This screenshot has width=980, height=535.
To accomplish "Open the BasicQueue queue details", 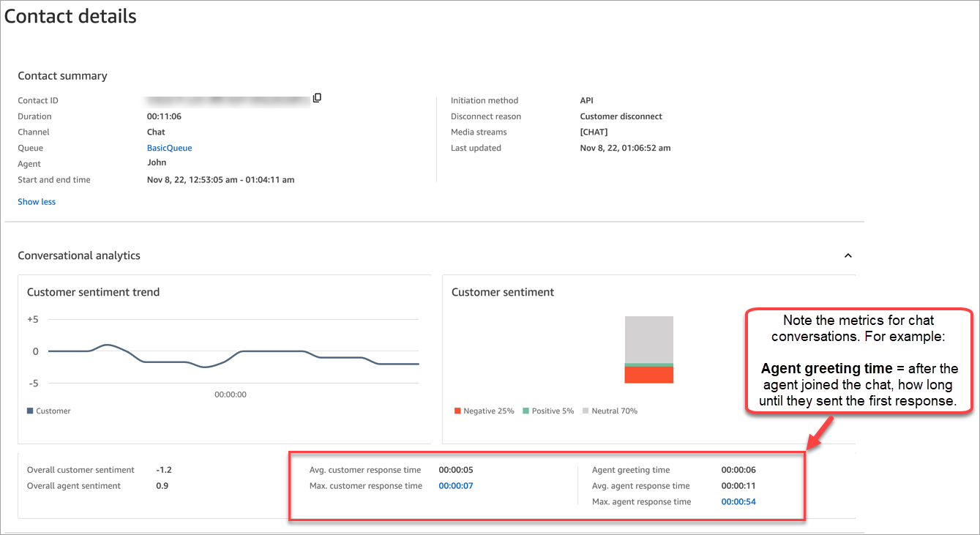I will pyautogui.click(x=169, y=147).
